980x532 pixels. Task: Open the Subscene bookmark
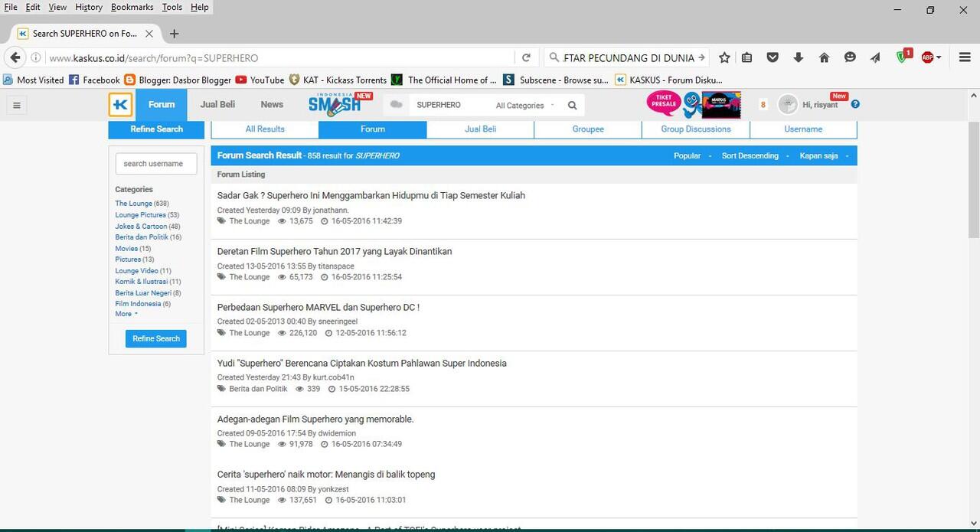(556, 80)
